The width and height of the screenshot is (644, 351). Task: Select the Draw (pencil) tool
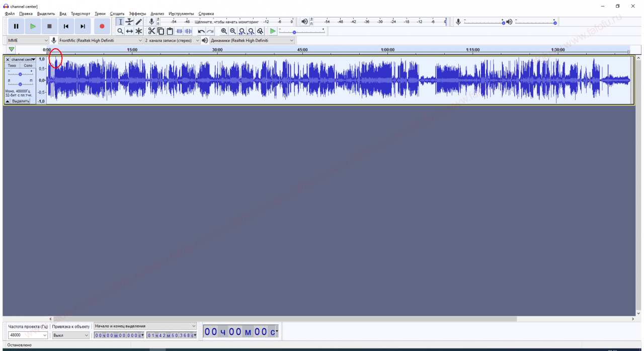click(138, 22)
